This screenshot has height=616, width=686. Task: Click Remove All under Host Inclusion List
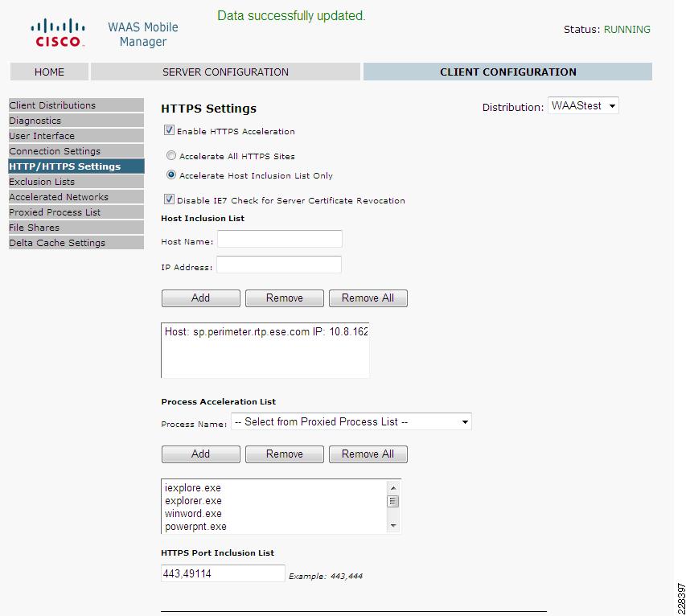pyautogui.click(x=368, y=298)
